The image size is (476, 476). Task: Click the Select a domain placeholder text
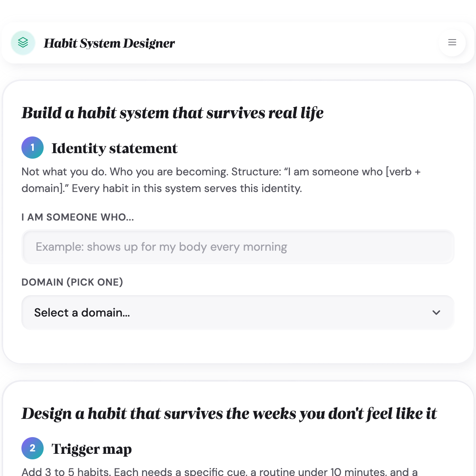point(82,313)
